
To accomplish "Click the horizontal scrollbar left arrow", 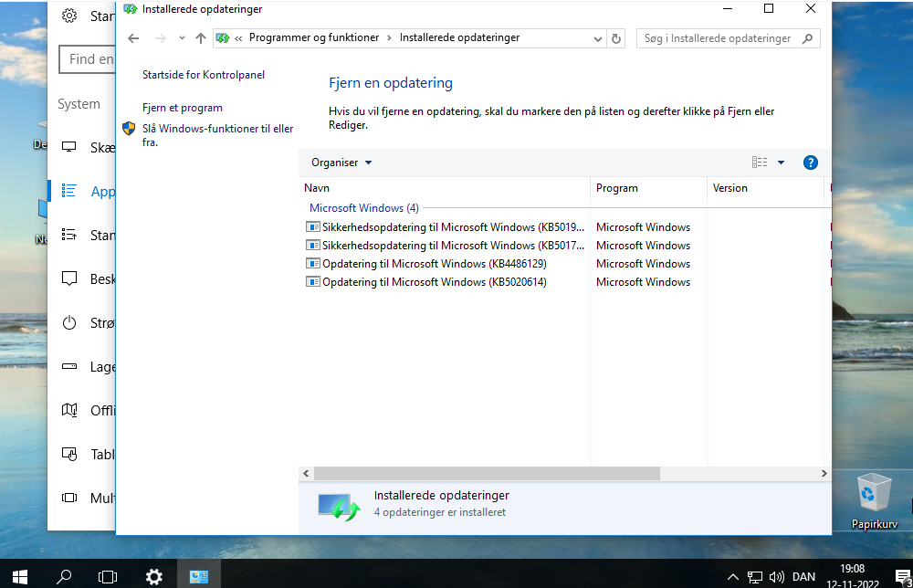I will tap(306, 473).
